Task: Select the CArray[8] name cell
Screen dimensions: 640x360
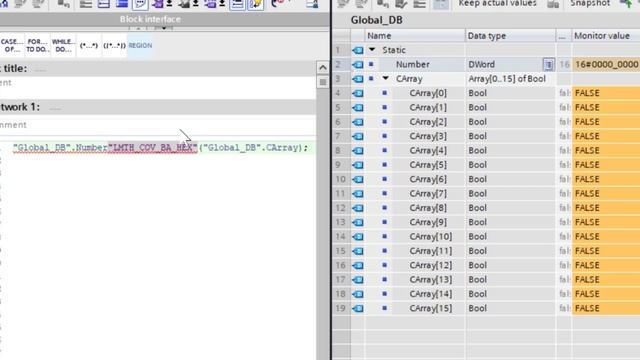Action: (x=428, y=208)
